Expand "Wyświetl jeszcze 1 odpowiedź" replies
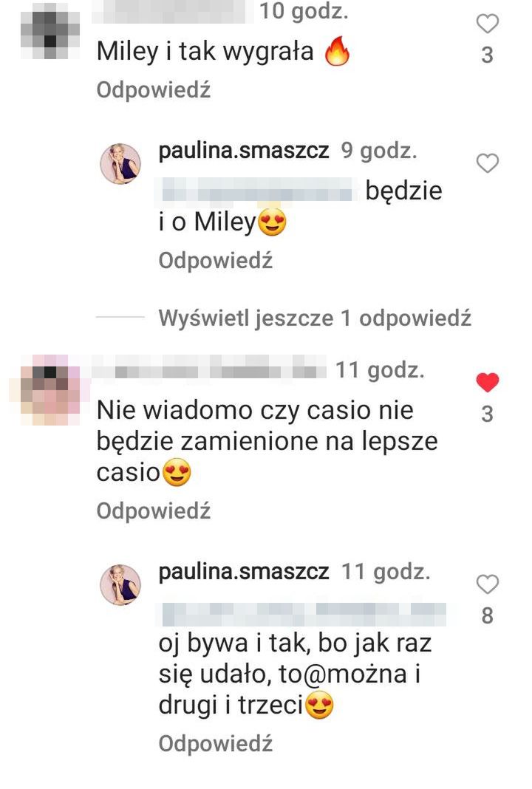 [315, 318]
